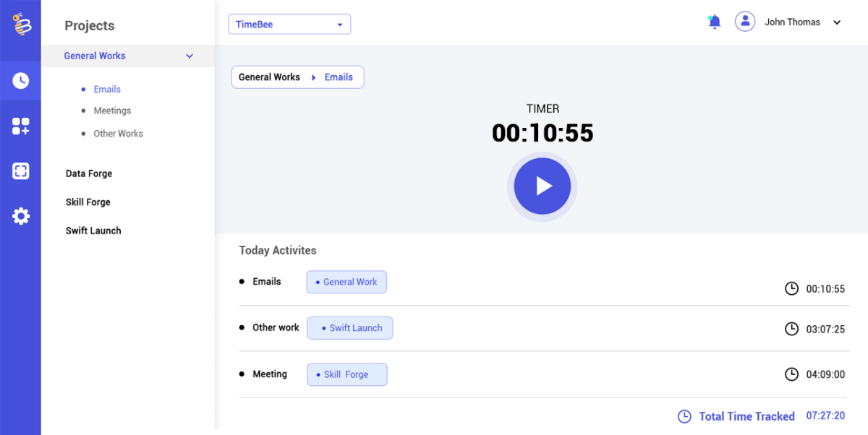Click the Emails activity entry
The image size is (868, 435).
pyautogui.click(x=267, y=282)
